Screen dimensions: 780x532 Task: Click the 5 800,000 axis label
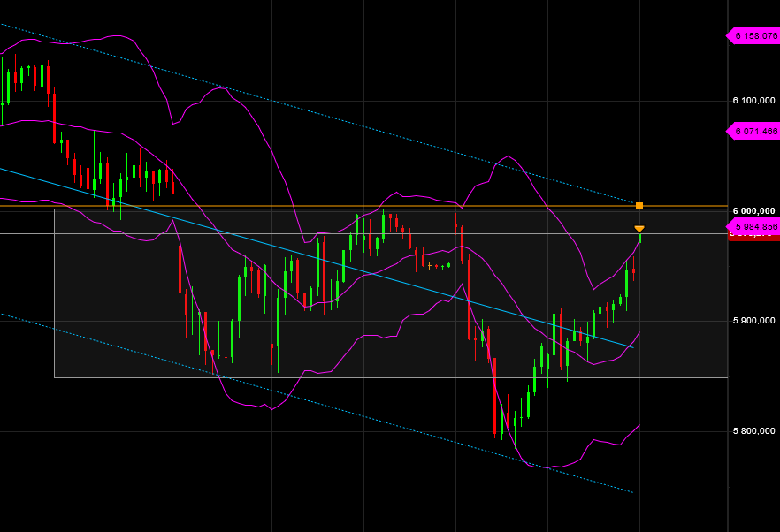click(x=754, y=431)
